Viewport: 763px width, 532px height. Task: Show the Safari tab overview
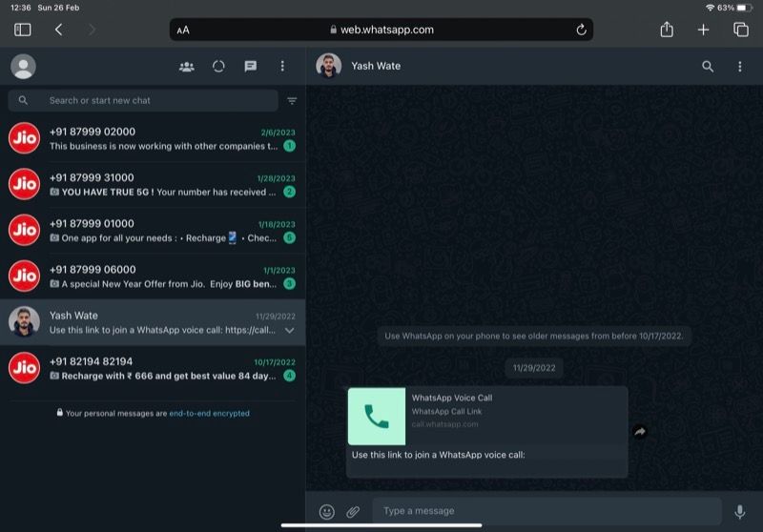point(741,30)
